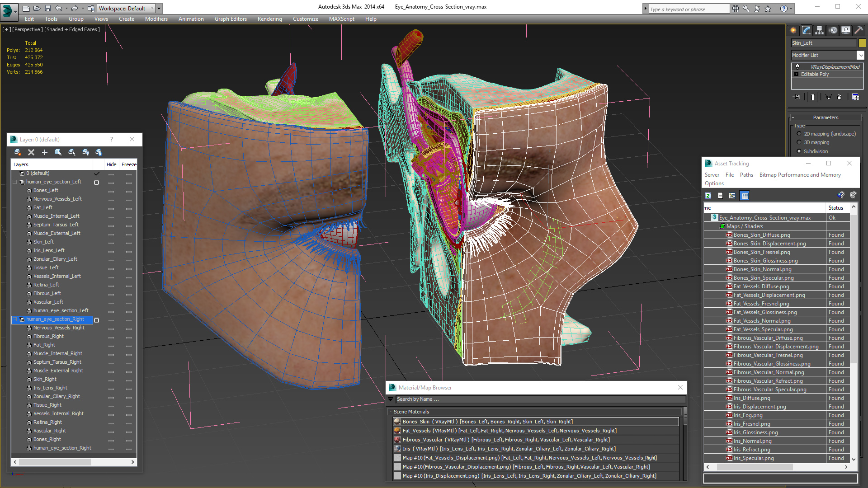The width and height of the screenshot is (868, 488).
Task: Click Create New Layer icon
Action: 18,152
